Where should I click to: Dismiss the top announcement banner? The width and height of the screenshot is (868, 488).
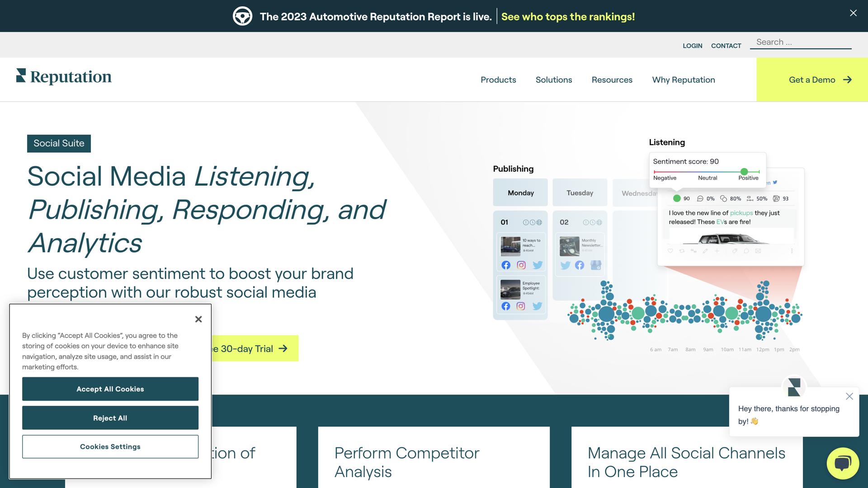[853, 13]
